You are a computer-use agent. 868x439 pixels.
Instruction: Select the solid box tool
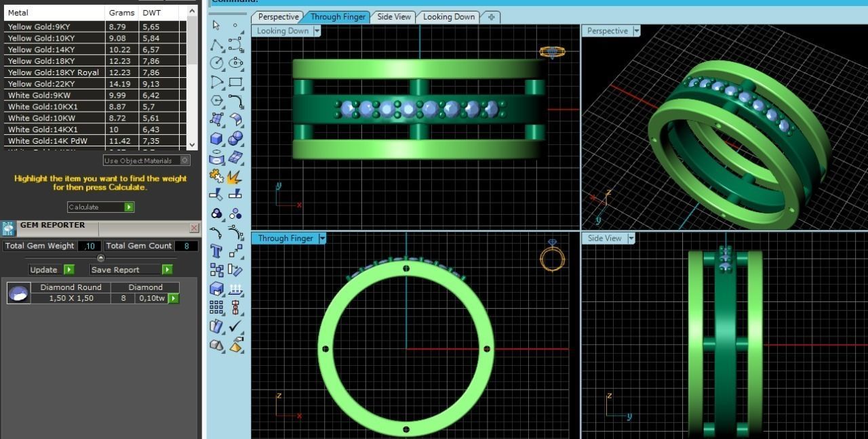coord(216,139)
